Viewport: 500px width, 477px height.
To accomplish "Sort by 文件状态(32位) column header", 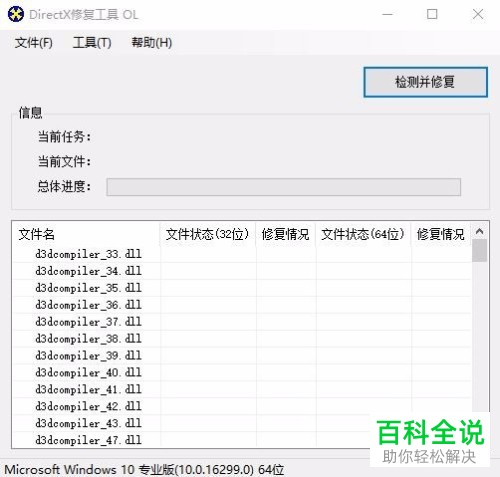I will coord(208,234).
